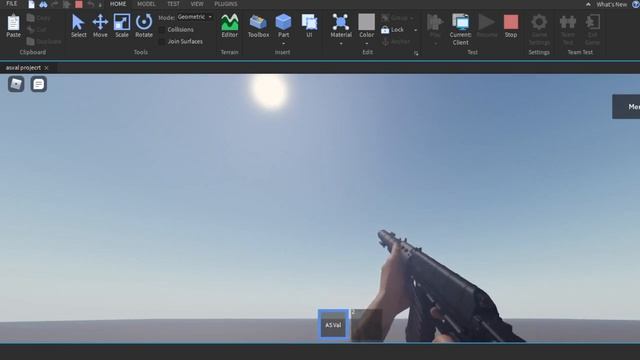Activate the Move tool
The height and width of the screenshot is (360, 640).
[x=100, y=22]
